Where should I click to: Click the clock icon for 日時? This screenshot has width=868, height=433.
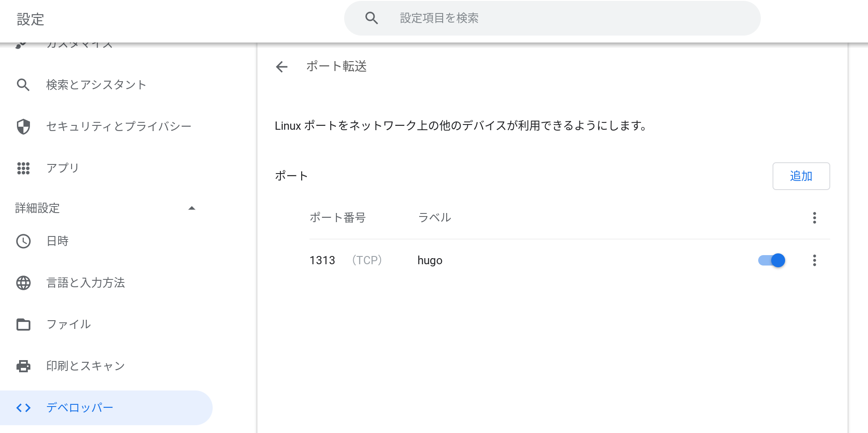[x=23, y=241]
